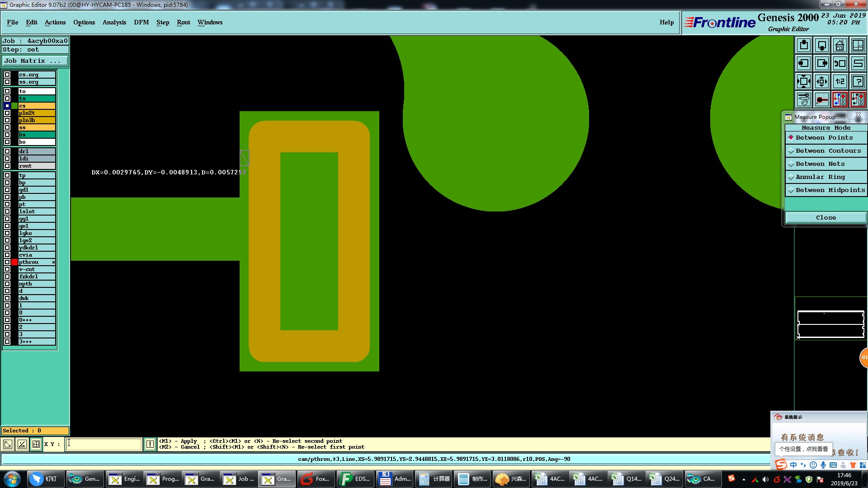Click the previous view undo-zoom icon
Viewport: 868px width, 488px height.
click(x=840, y=63)
